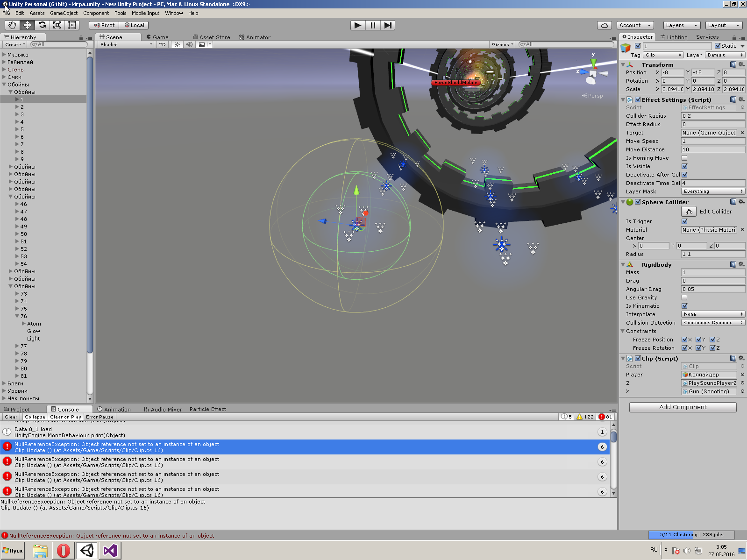Viewport: 747px width, 560px height.
Task: Open the GameObject menu
Action: pos(64,13)
